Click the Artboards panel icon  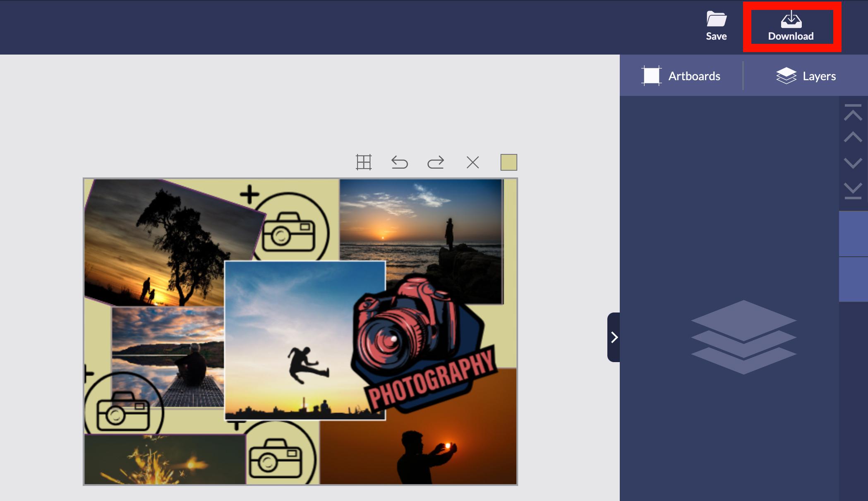pos(651,76)
